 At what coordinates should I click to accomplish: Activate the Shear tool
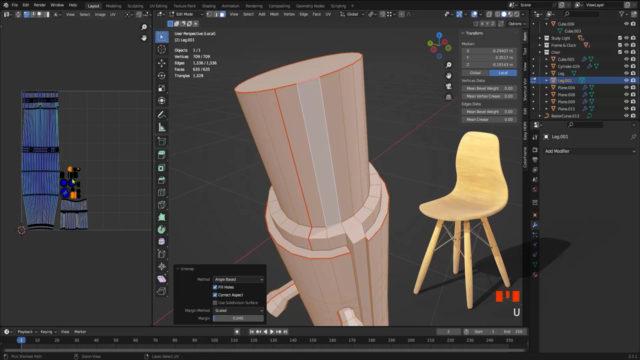click(x=162, y=279)
